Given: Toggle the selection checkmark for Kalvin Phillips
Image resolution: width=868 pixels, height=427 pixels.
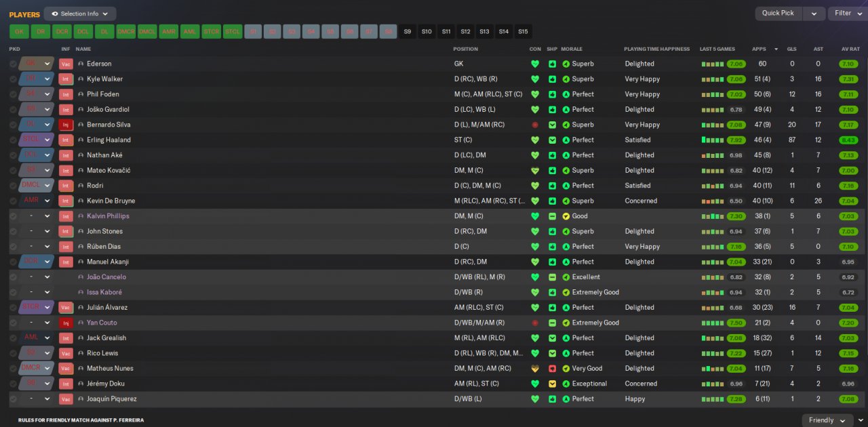Looking at the screenshot, I should 13,216.
